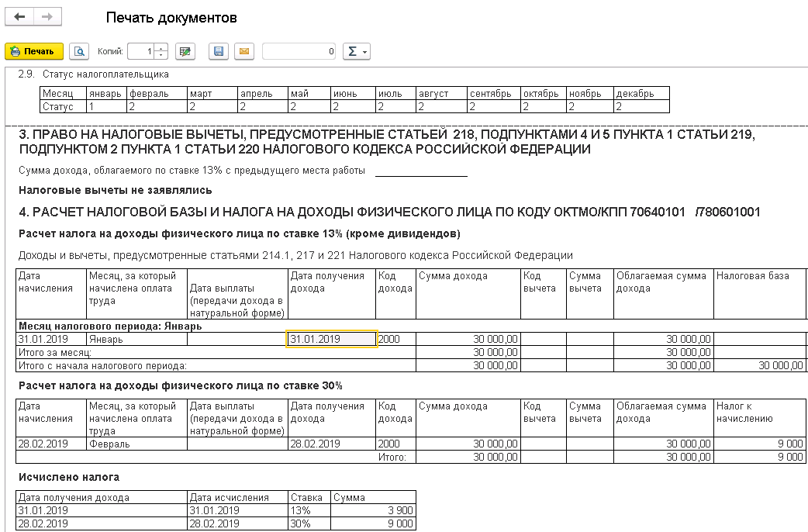Click the sum value field showing 0
Image resolution: width=808 pixels, height=532 pixels.
tap(299, 51)
